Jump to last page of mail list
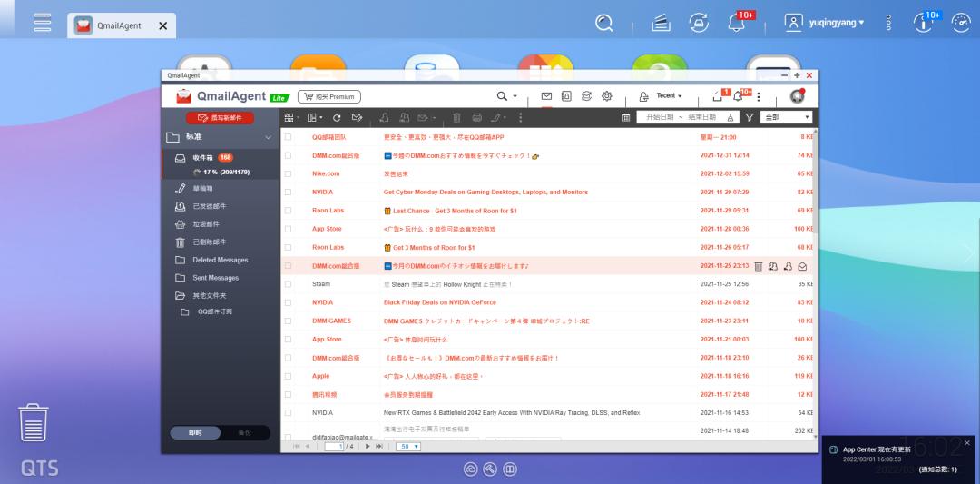This screenshot has height=484, width=980. pyautogui.click(x=378, y=447)
